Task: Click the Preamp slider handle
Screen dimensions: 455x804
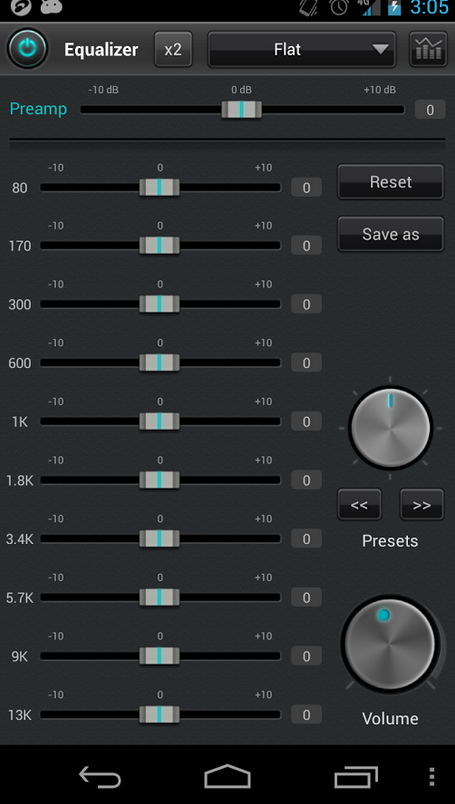Action: (x=242, y=109)
